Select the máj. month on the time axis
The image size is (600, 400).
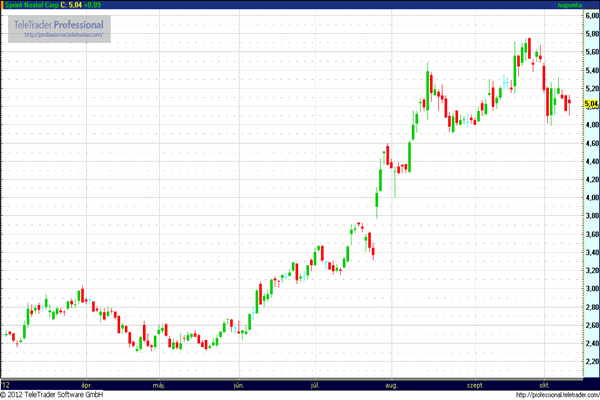(x=158, y=383)
